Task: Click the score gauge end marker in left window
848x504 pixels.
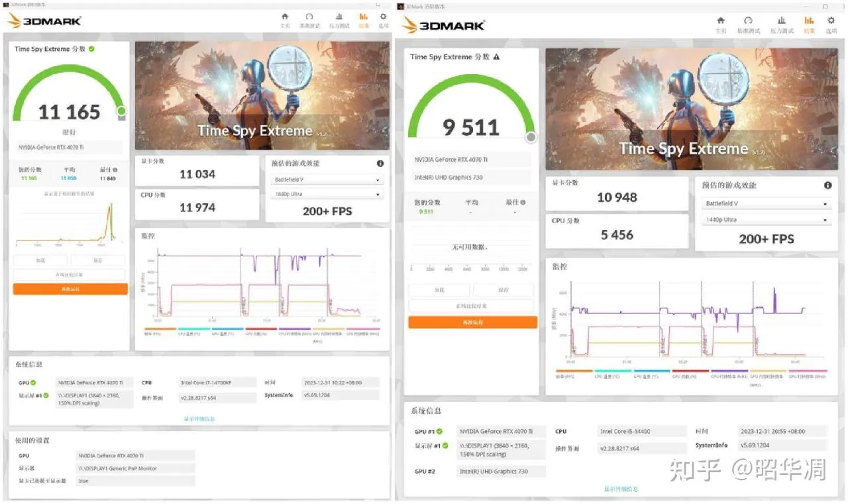Action: 121,111
